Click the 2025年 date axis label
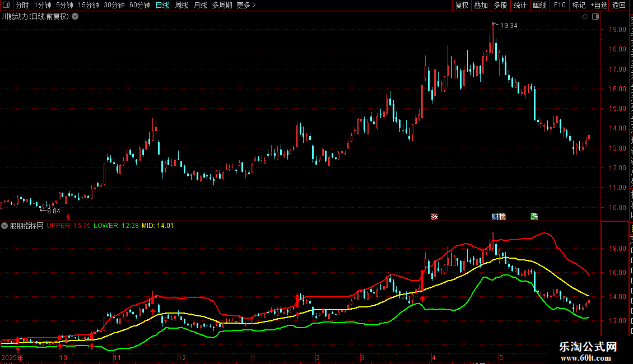 [12, 357]
